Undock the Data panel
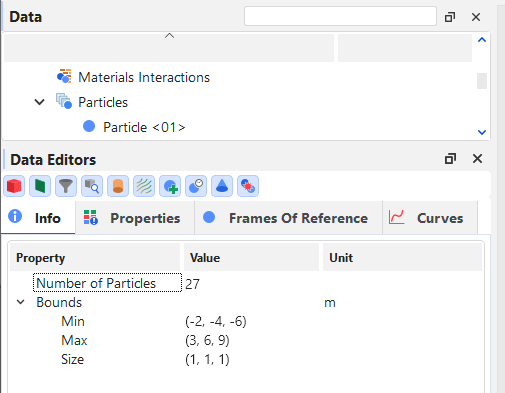505x393 pixels. 450,17
